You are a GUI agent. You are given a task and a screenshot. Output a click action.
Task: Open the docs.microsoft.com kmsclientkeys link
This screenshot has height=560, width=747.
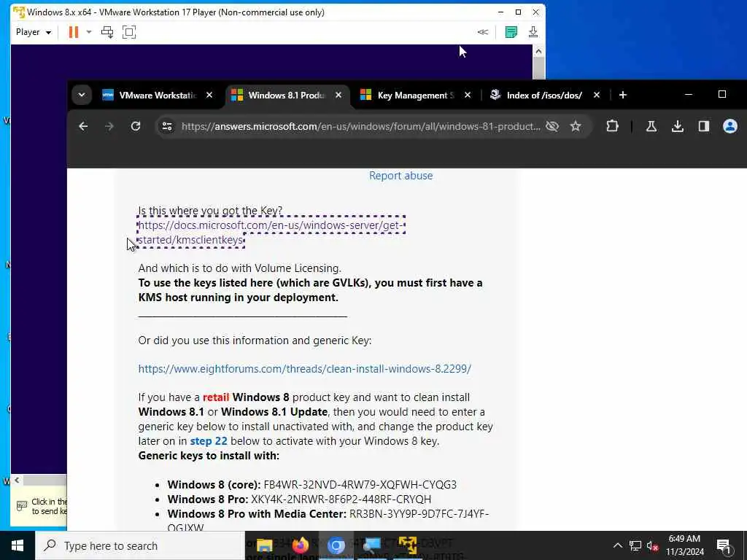click(x=271, y=233)
